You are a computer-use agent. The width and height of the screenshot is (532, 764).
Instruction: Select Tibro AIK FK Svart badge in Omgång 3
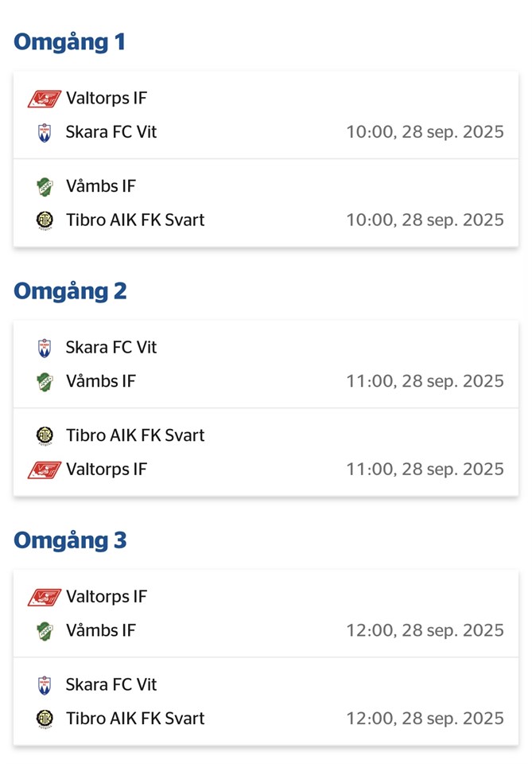[45, 719]
